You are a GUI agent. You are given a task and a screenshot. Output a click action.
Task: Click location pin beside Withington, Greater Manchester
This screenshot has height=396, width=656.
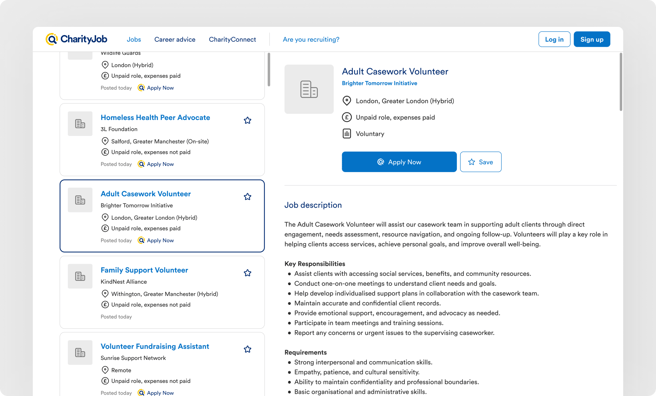(x=105, y=294)
